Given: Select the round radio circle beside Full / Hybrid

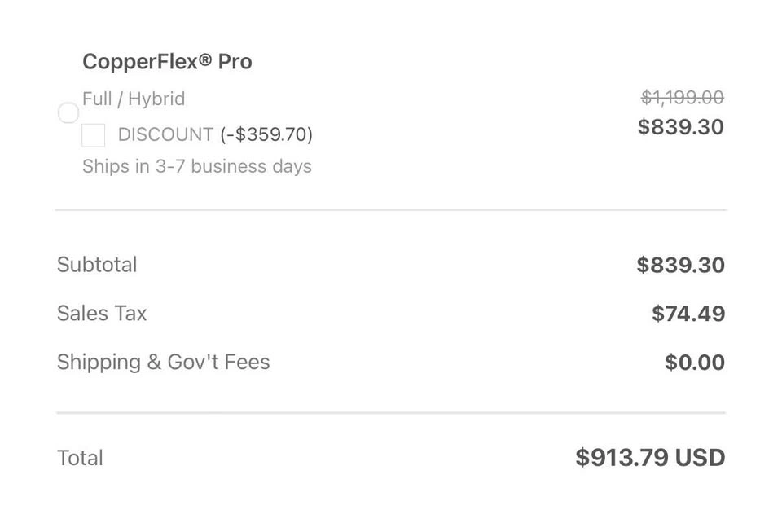Looking at the screenshot, I should coord(68,112).
